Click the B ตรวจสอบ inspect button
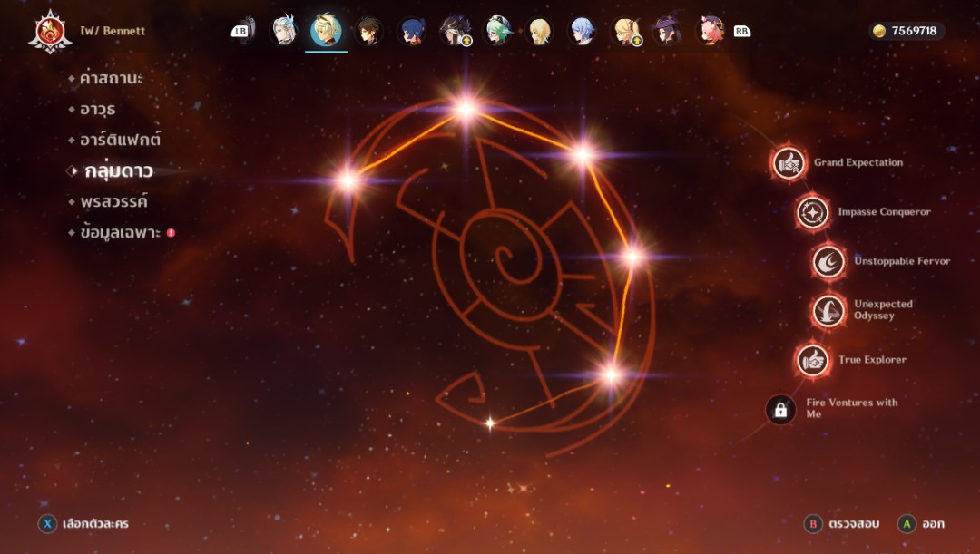Viewport: 980px width, 554px height. point(842,523)
